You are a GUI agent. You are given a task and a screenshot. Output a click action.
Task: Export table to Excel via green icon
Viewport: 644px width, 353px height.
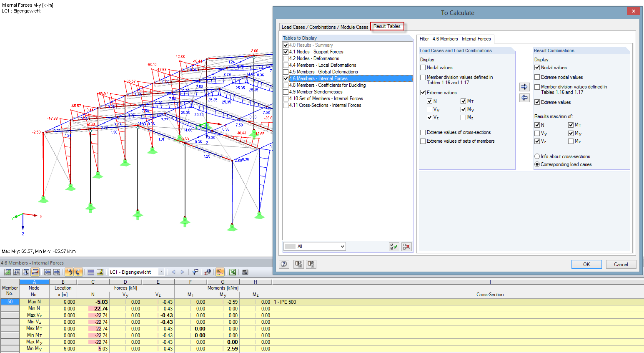233,272
